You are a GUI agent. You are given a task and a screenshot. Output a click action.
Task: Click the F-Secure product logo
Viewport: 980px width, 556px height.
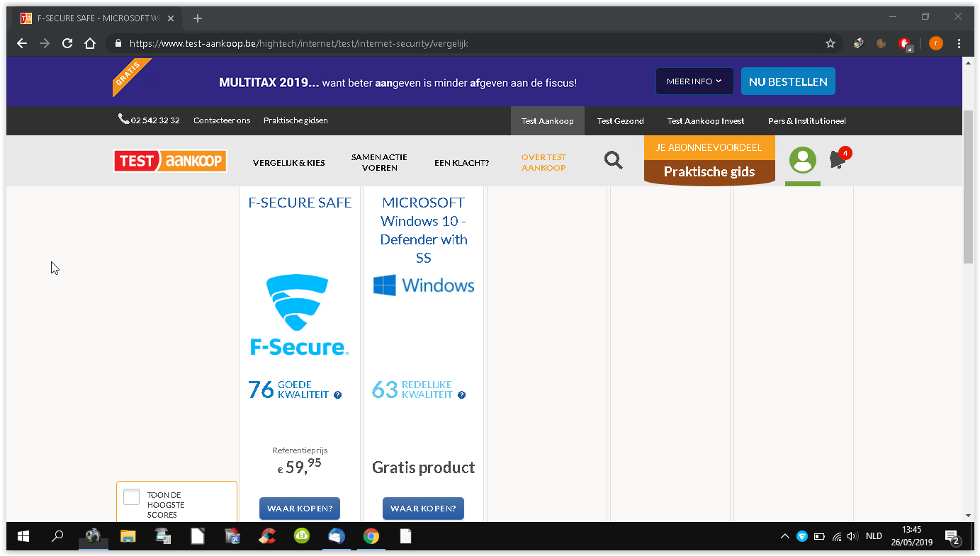300,315
